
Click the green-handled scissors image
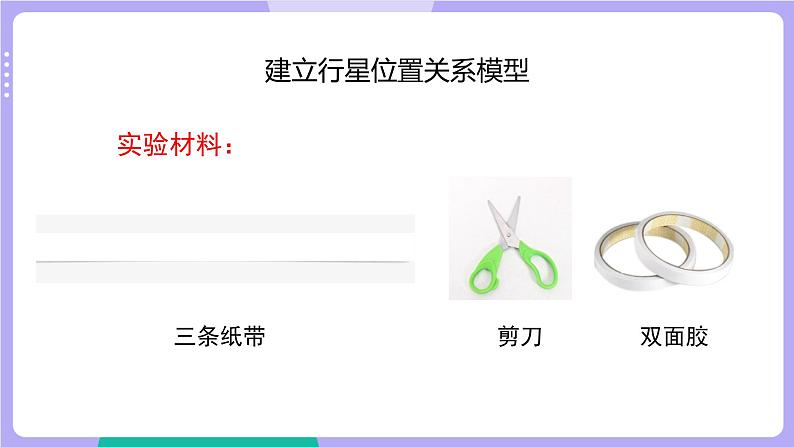pos(510,238)
